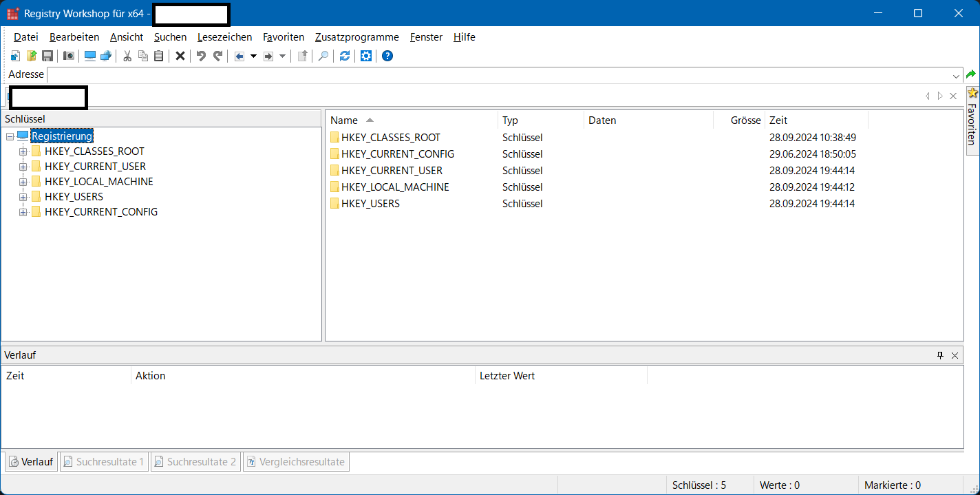Click the open file folder icon
This screenshot has width=980, height=495.
32,56
